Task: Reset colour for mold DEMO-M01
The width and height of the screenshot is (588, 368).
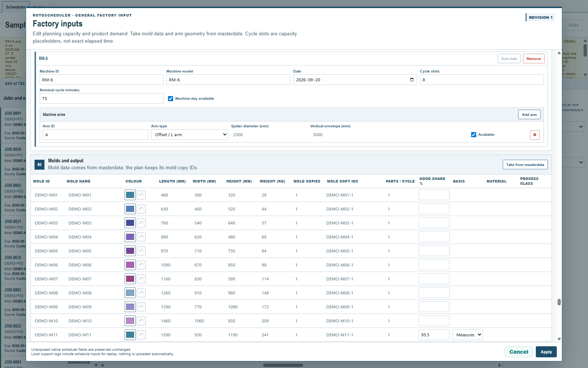Action: (141, 195)
